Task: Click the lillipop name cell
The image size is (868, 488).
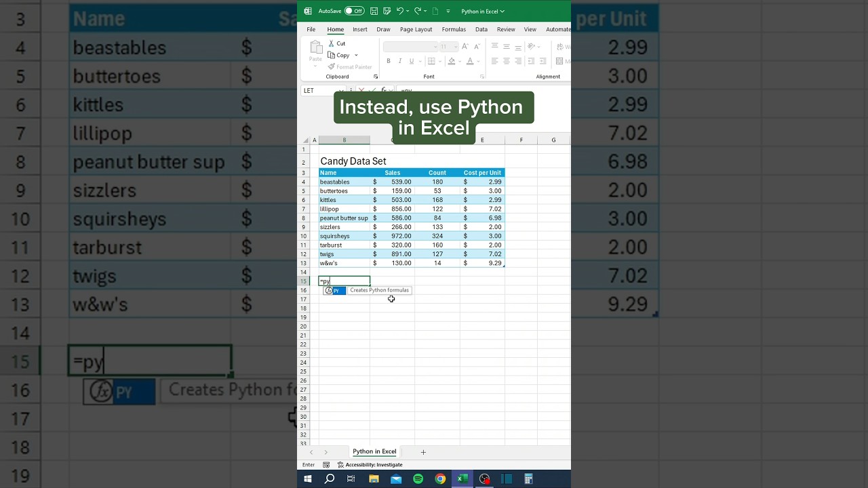Action: 344,209
